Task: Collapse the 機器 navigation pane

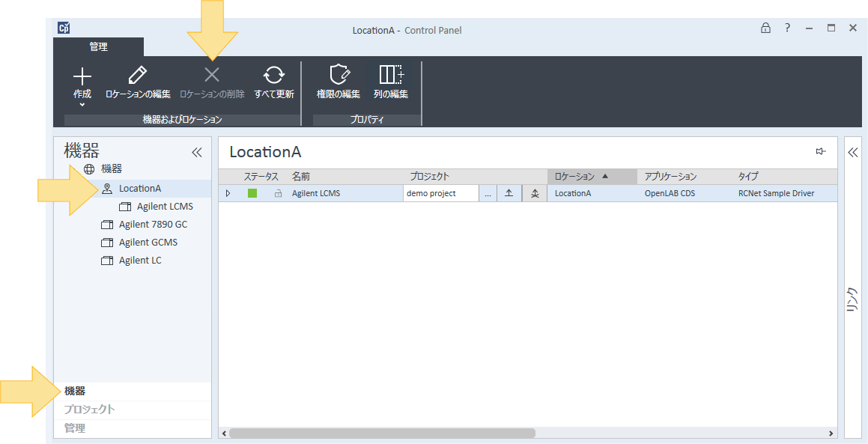Action: 196,152
